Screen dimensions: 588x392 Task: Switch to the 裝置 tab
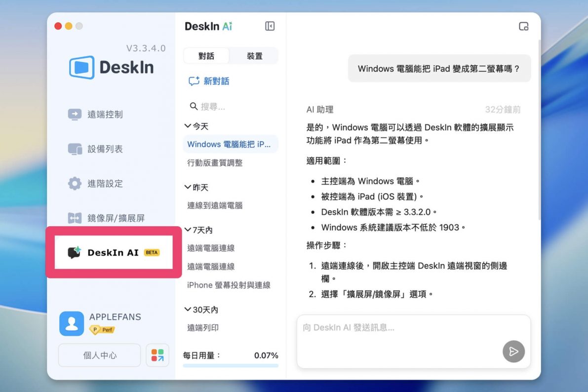[254, 56]
